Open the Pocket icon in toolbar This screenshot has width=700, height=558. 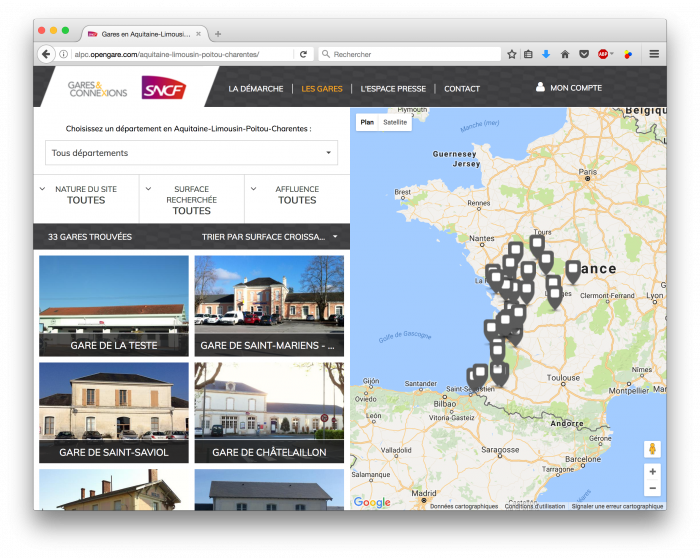tap(584, 54)
